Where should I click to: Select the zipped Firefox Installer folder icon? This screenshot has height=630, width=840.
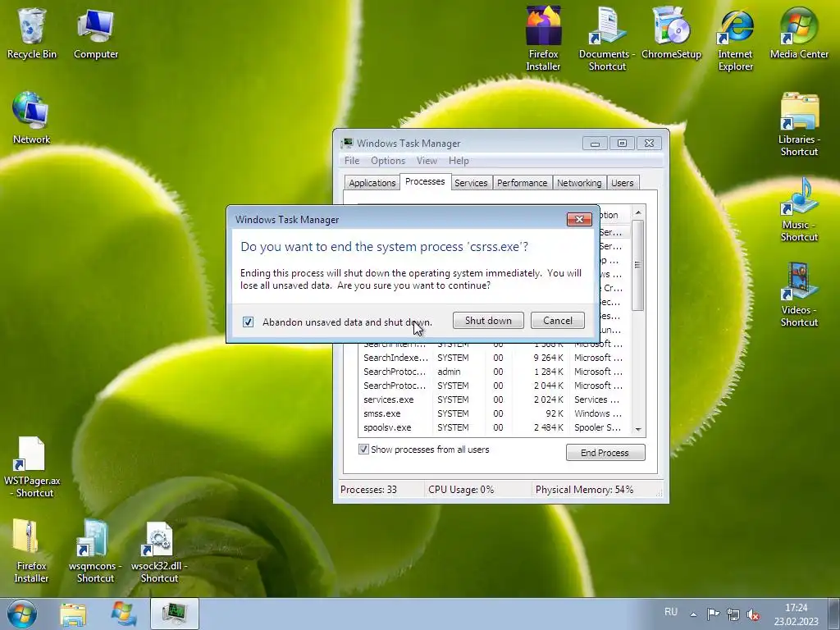click(x=31, y=550)
